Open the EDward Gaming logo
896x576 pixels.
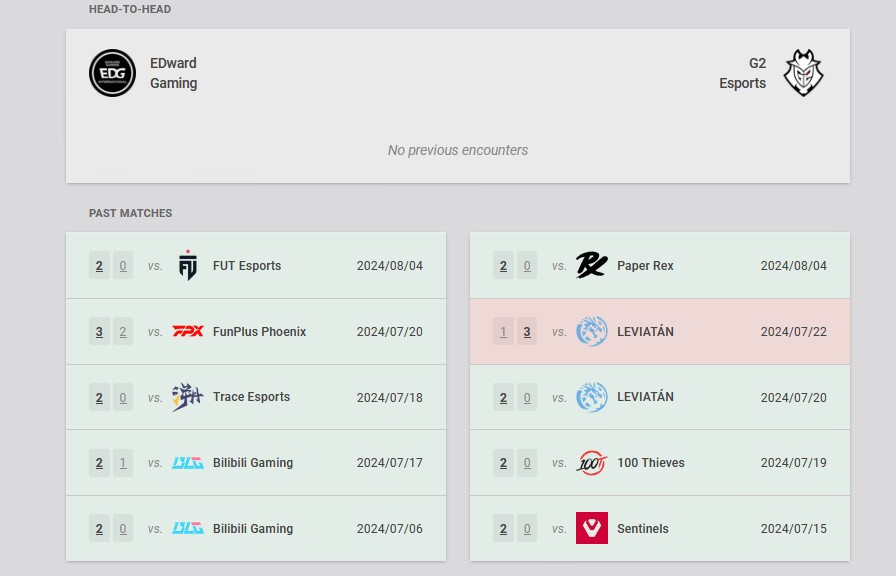point(112,73)
